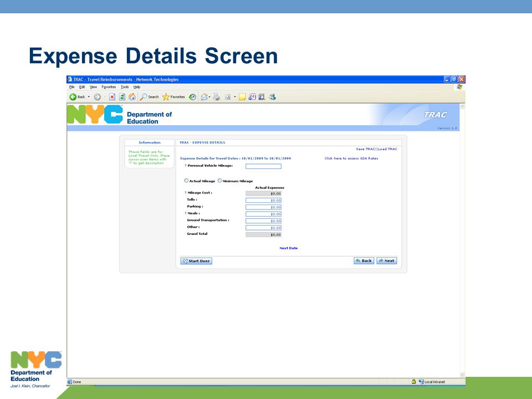Click the question mark beside Personal Vehicle Mileage
Viewport: 532px width, 399px height.
pos(185,166)
